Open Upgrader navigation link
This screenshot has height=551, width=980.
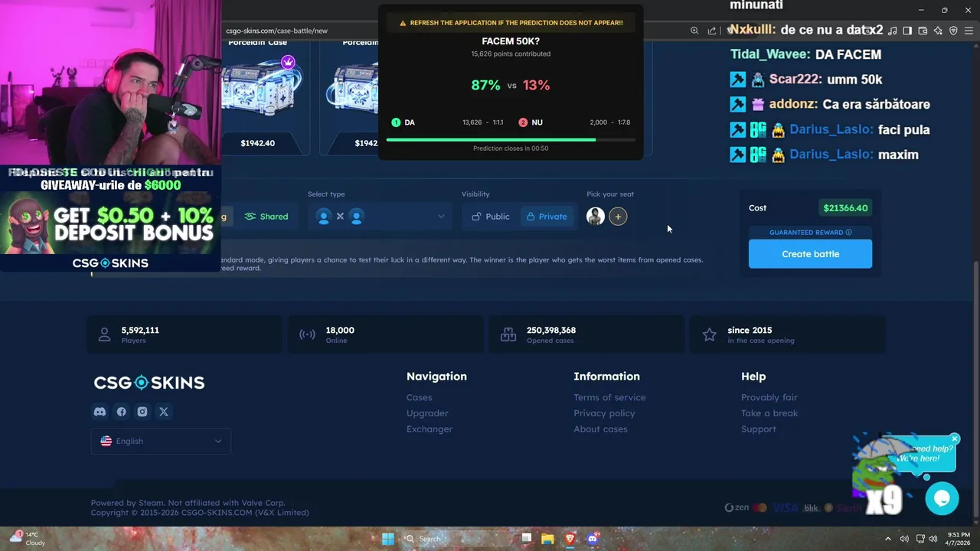(427, 413)
